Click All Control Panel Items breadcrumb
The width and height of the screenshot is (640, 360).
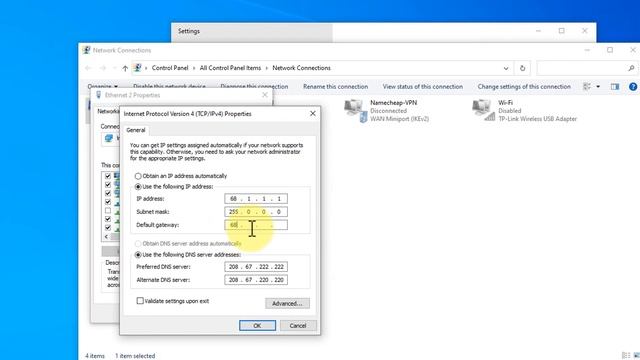(230, 68)
